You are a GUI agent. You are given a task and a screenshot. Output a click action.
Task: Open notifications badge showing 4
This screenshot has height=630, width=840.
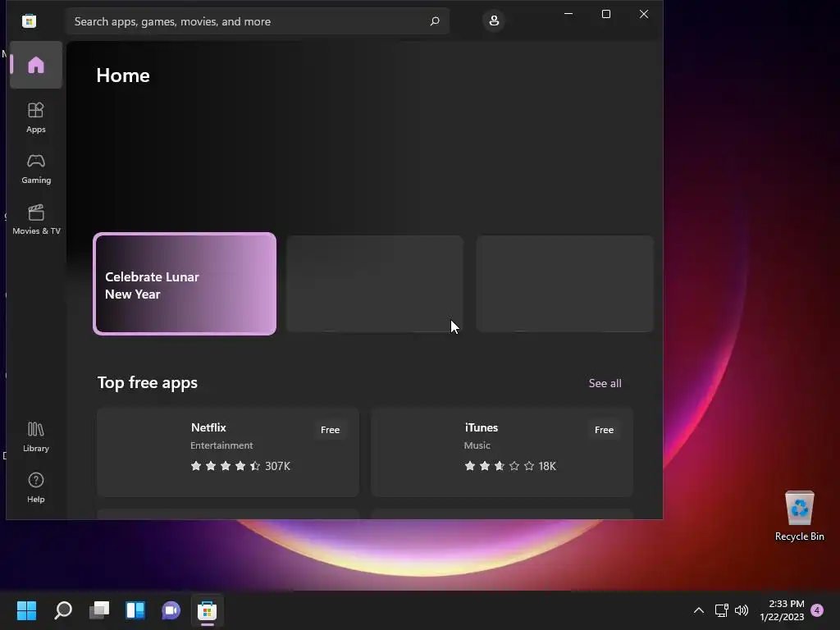pyautogui.click(x=817, y=610)
